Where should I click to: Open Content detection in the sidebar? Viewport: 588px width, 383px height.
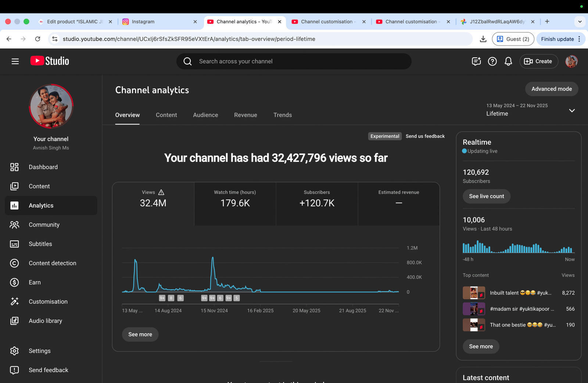pyautogui.click(x=52, y=263)
